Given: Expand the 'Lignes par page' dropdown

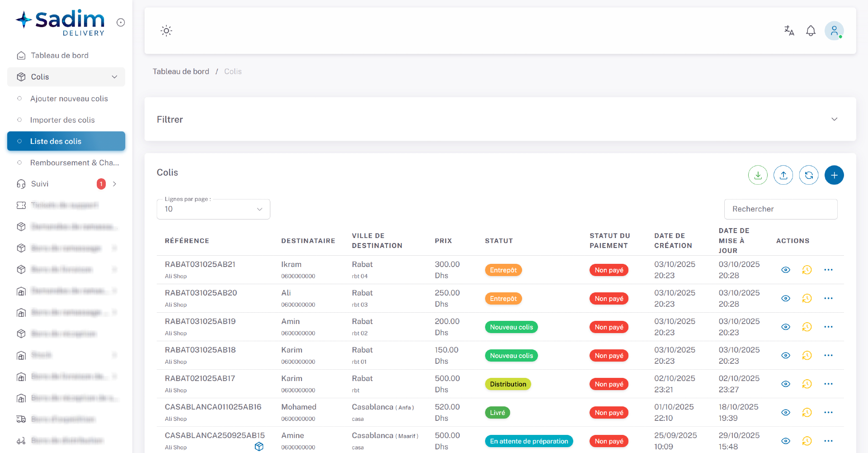Looking at the screenshot, I should pyautogui.click(x=213, y=209).
